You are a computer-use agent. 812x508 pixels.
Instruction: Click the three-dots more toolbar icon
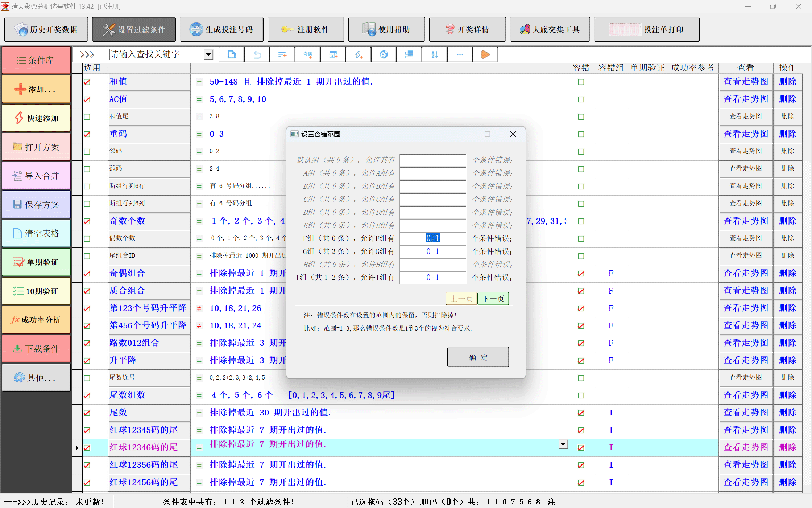460,55
